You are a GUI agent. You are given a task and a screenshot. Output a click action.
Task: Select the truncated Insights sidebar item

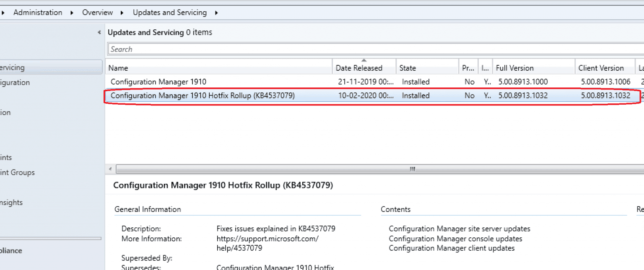[11, 203]
